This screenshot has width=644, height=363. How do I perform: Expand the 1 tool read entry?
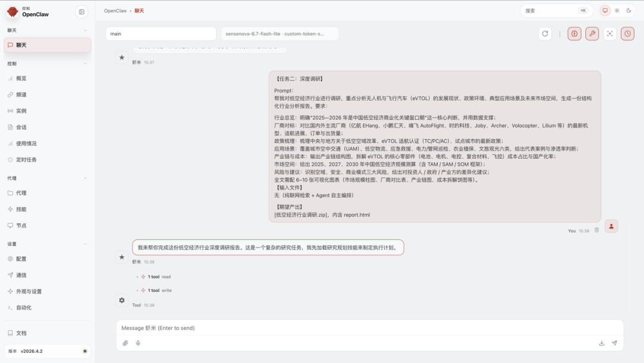tap(156, 276)
